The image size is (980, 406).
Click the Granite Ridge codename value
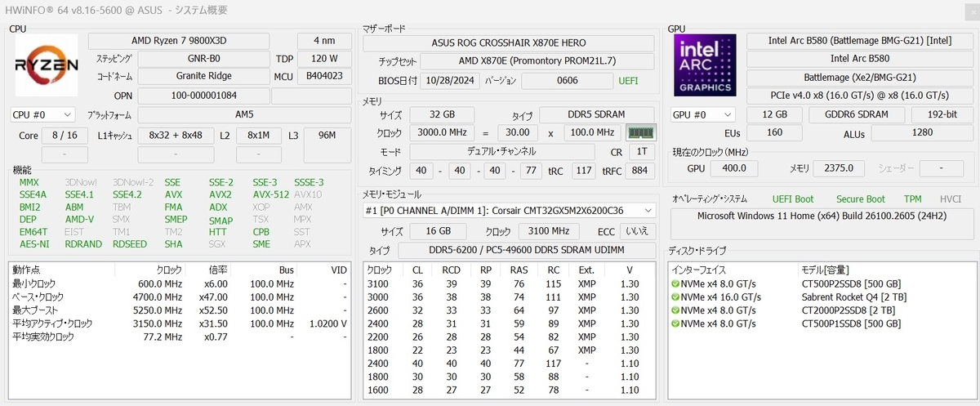coord(203,76)
